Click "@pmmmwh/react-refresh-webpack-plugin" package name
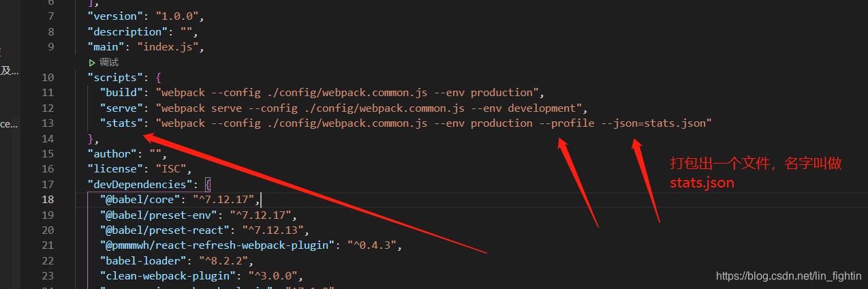Screen dimensions: 868x289 pyautogui.click(x=217, y=245)
